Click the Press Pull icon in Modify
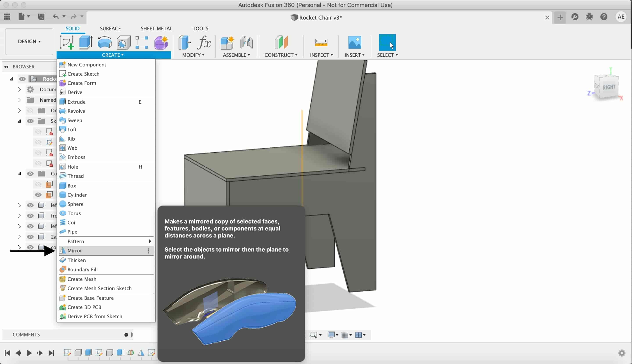Image resolution: width=632 pixels, height=364 pixels. click(x=185, y=42)
